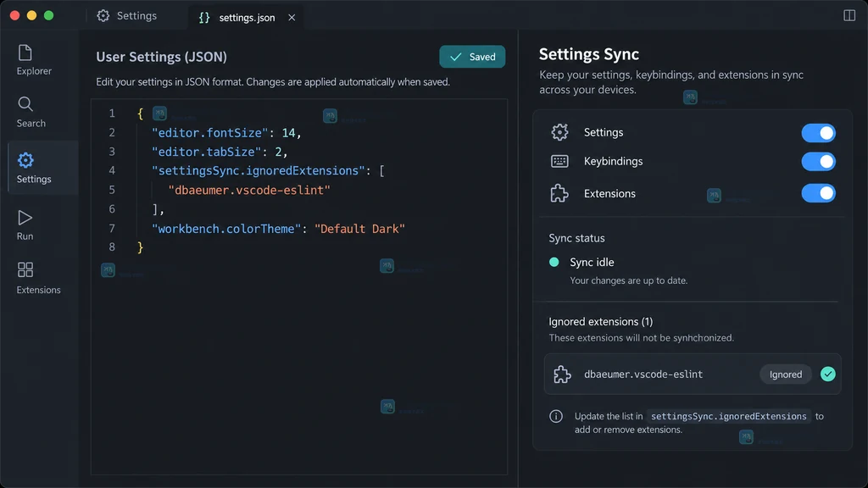This screenshot has width=868, height=488.
Task: Click the Saved button
Action: (x=472, y=57)
